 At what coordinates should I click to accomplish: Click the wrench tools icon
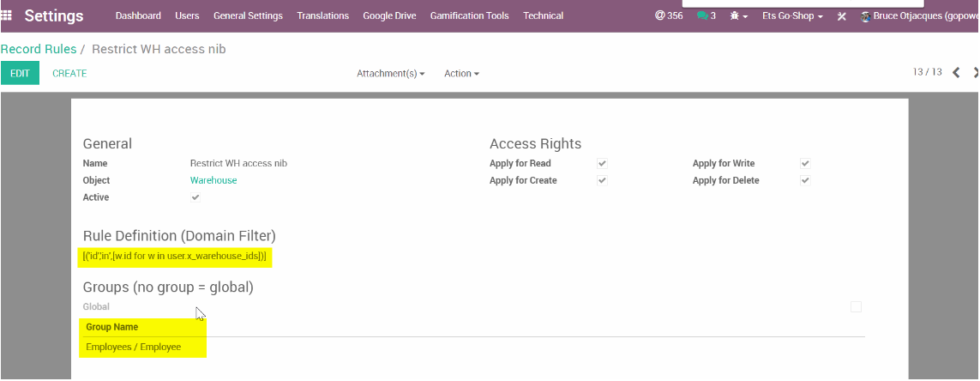(x=841, y=16)
